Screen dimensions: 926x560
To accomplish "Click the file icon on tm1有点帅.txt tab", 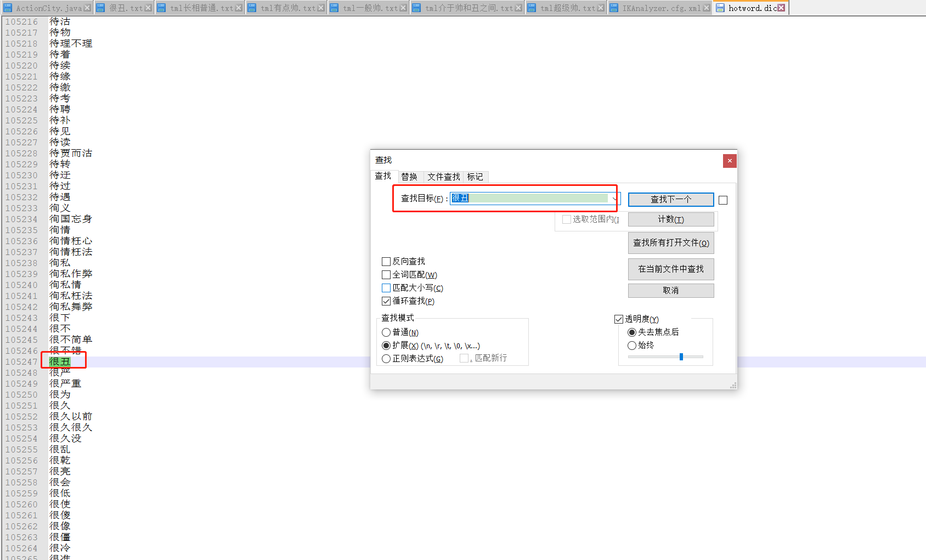I will [252, 7].
